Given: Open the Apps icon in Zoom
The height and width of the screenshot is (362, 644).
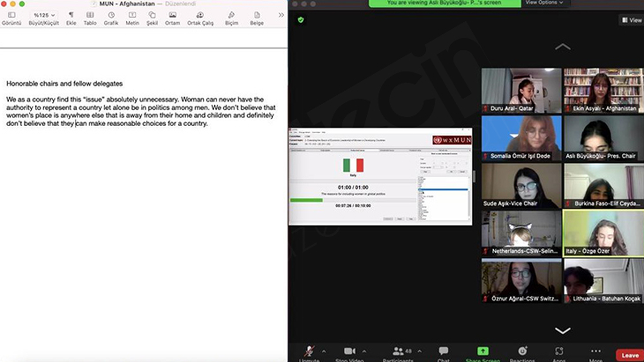Looking at the screenshot, I should 559,351.
